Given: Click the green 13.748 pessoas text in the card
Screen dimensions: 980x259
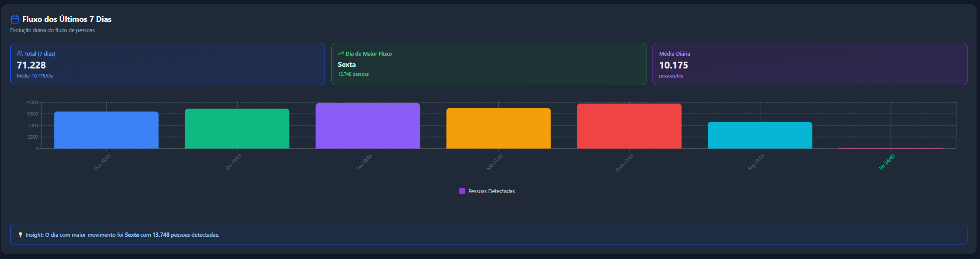Looking at the screenshot, I should click(x=353, y=74).
